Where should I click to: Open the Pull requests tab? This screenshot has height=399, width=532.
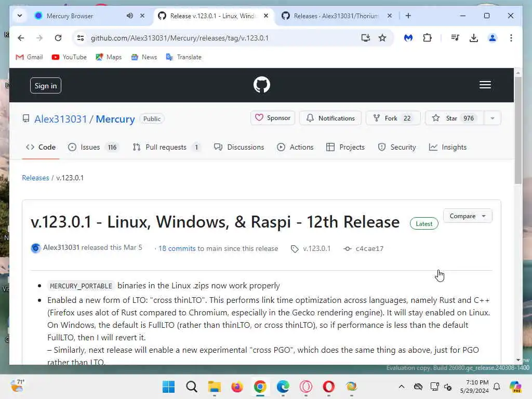coord(166,147)
